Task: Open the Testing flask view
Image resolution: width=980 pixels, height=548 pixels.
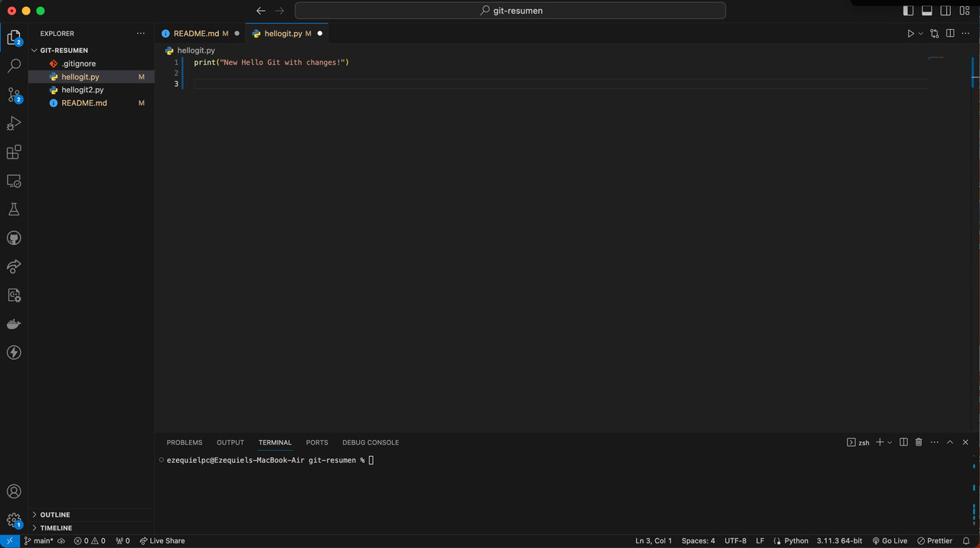Action: click(x=14, y=210)
